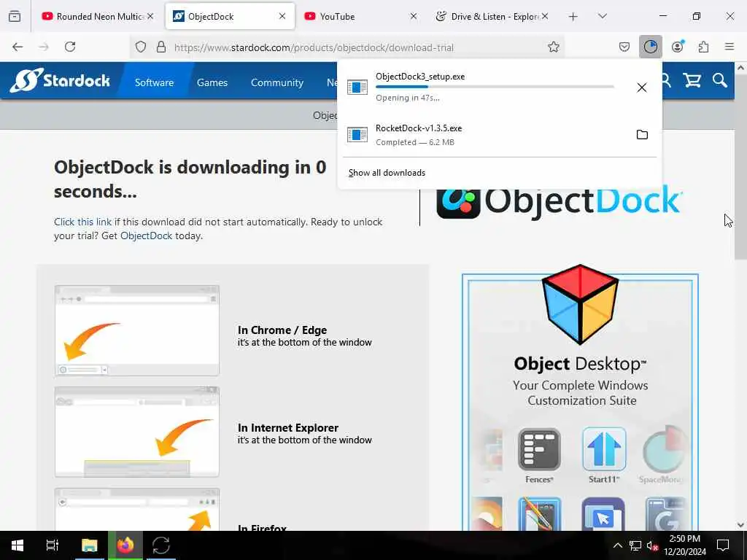Open the Firefox application menu
The image size is (747, 560).
click(729, 47)
